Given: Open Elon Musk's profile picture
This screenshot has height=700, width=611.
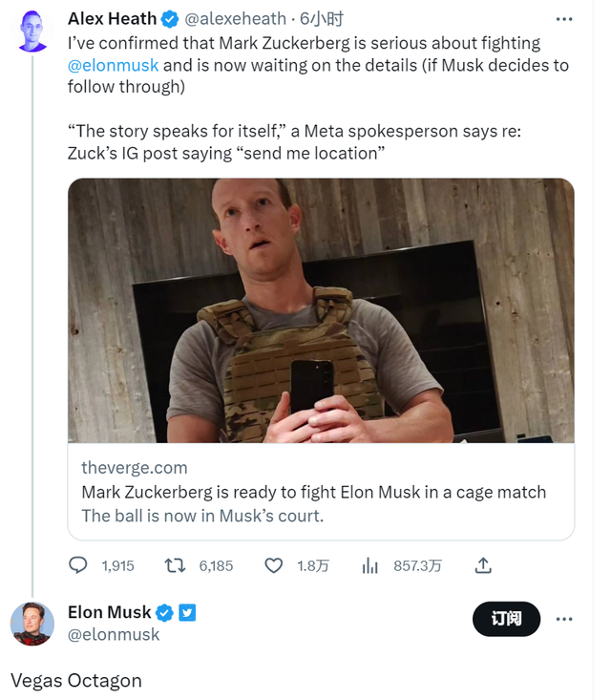Looking at the screenshot, I should [x=32, y=625].
